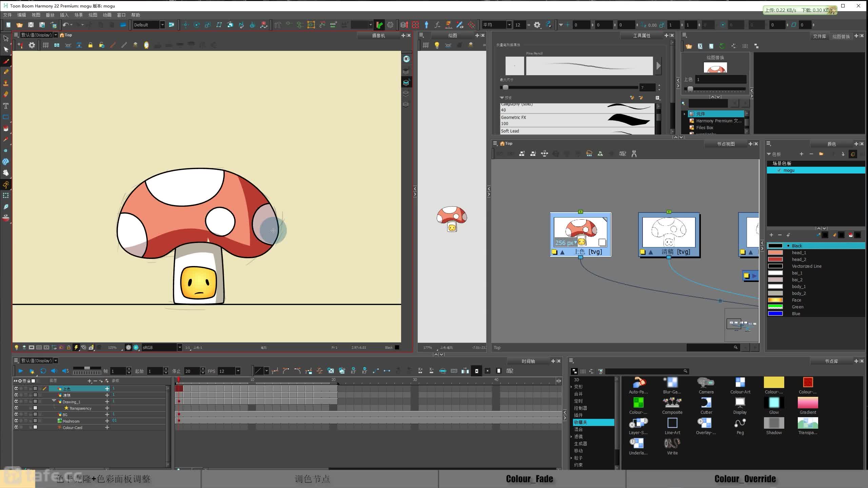Open the 平均 smoothing dropdown

click(509, 25)
